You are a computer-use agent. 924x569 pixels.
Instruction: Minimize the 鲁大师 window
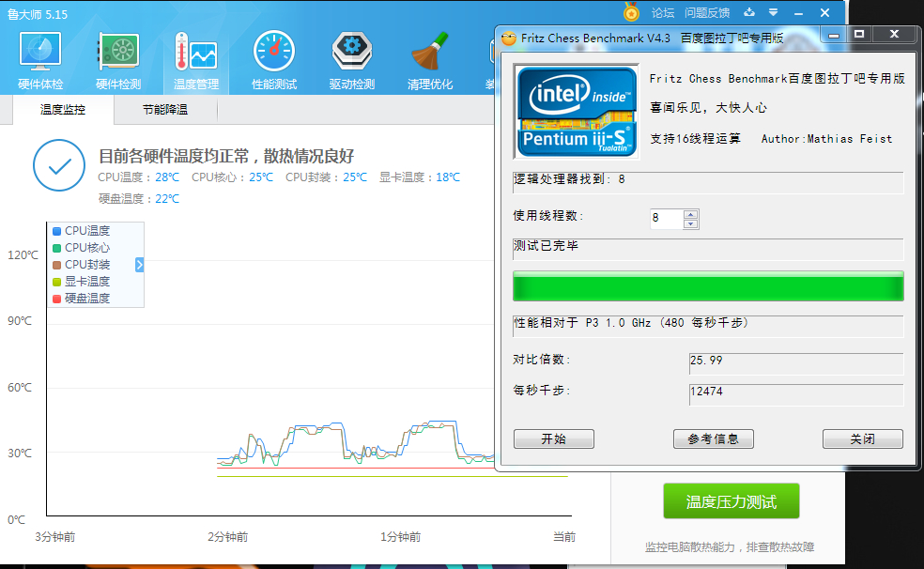click(x=798, y=13)
